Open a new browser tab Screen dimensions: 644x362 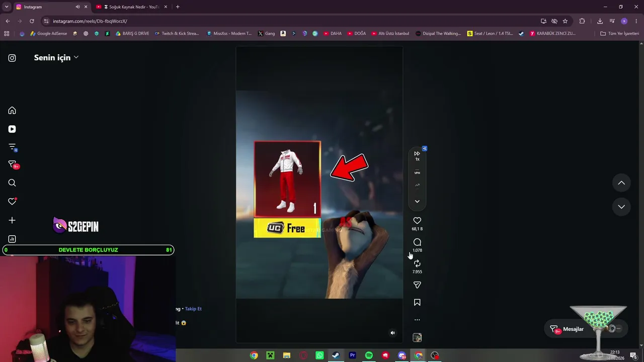[178, 7]
